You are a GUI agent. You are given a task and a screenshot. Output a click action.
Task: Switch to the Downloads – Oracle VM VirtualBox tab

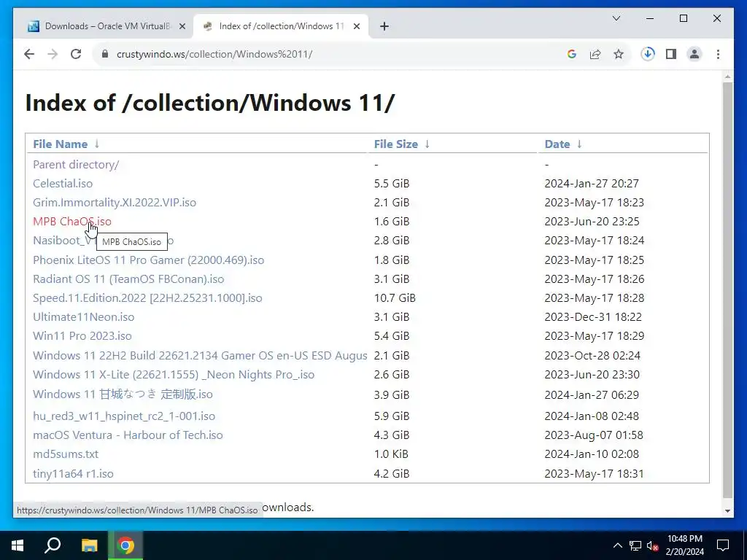point(107,26)
